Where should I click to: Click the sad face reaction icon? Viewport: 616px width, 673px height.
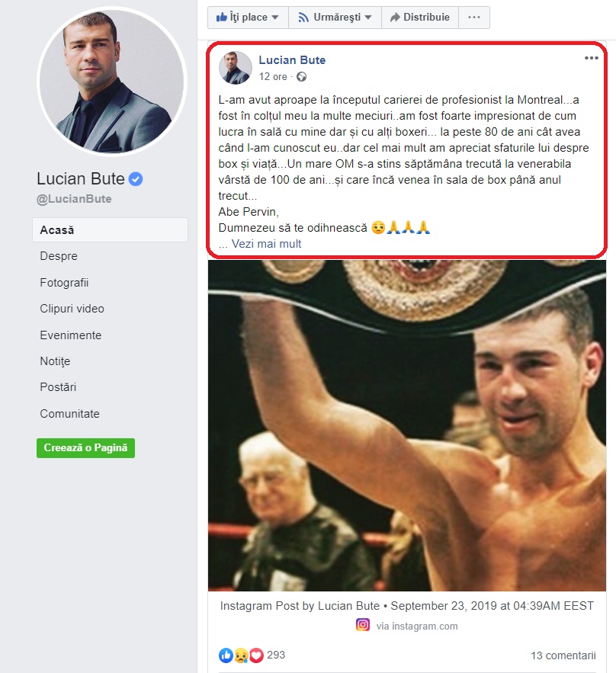[x=241, y=655]
